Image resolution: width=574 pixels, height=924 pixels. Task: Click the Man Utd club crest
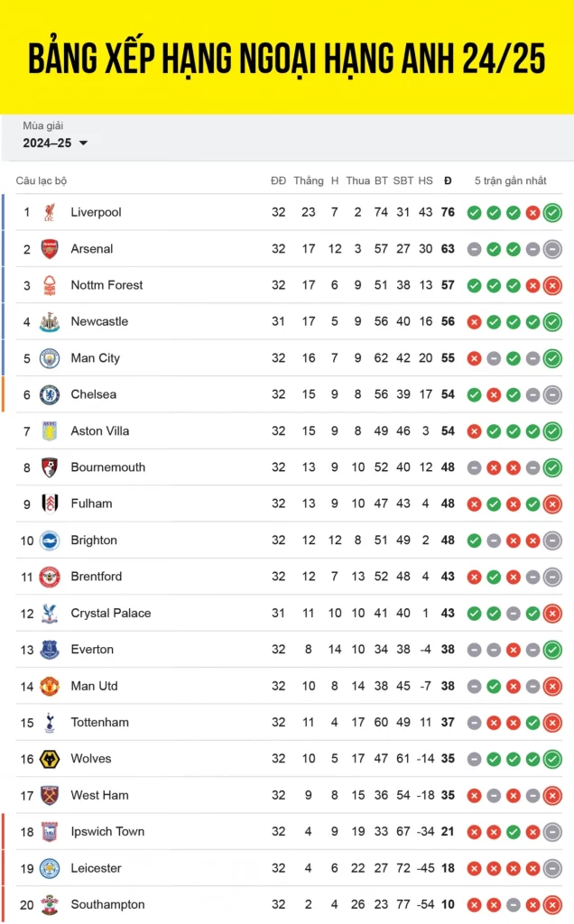50,686
